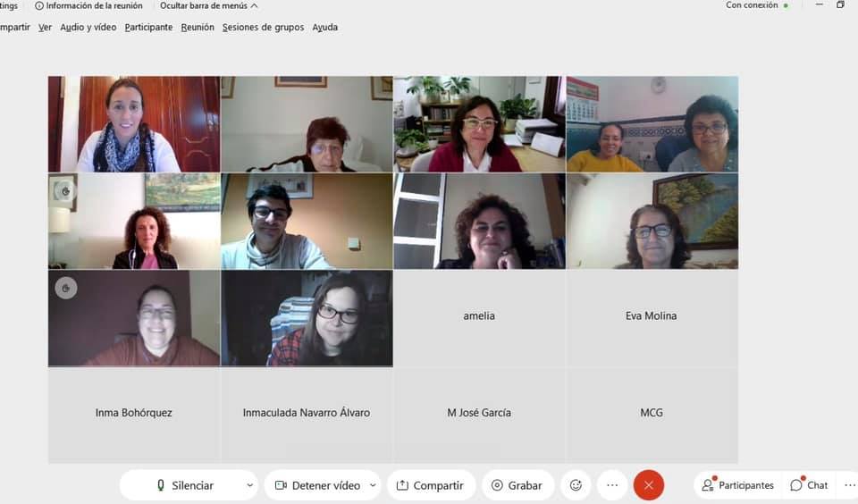Image resolution: width=858 pixels, height=504 pixels.
Task: Select the Eva Molina participant tile
Action: click(x=652, y=318)
